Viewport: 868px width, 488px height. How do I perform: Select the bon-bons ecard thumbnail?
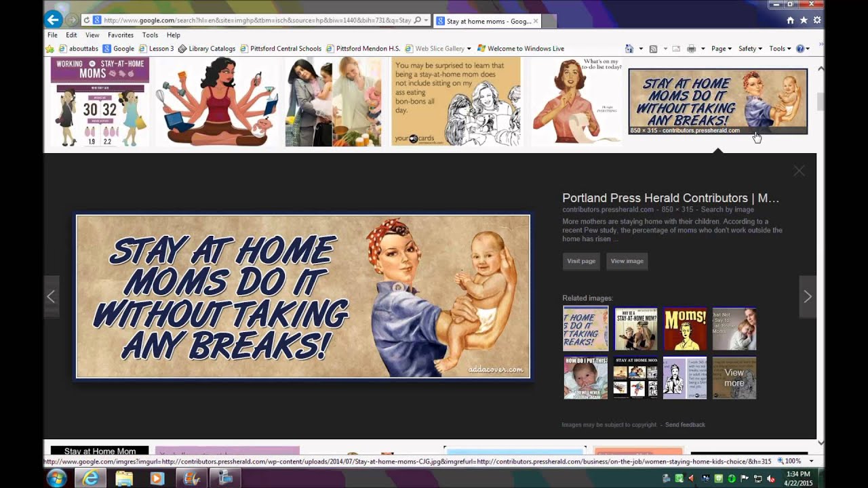tap(456, 102)
